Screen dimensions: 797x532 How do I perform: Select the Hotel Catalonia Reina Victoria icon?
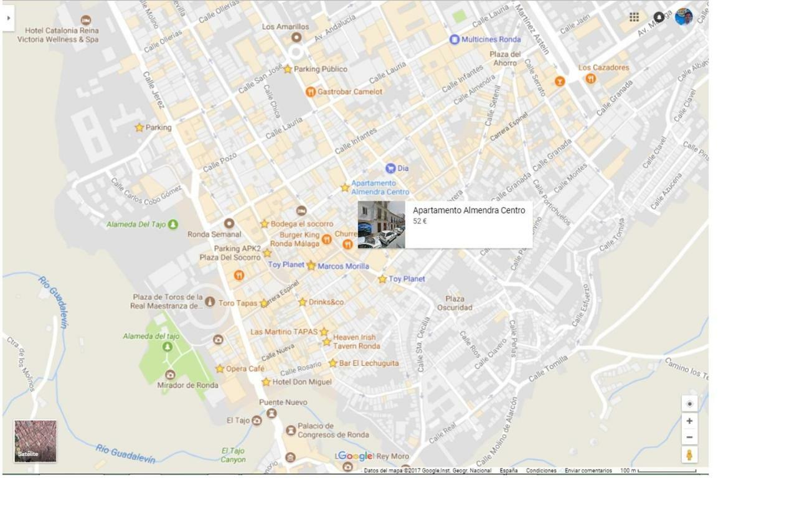pyautogui.click(x=86, y=20)
